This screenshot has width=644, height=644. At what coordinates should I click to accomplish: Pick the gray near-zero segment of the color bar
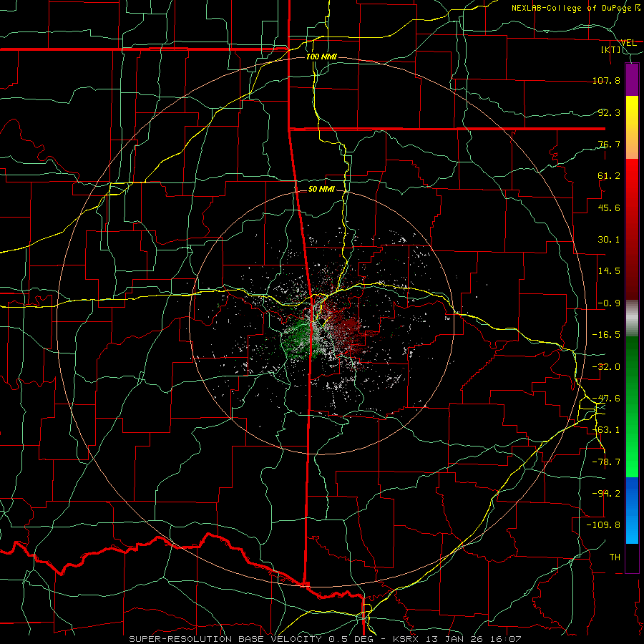632,318
